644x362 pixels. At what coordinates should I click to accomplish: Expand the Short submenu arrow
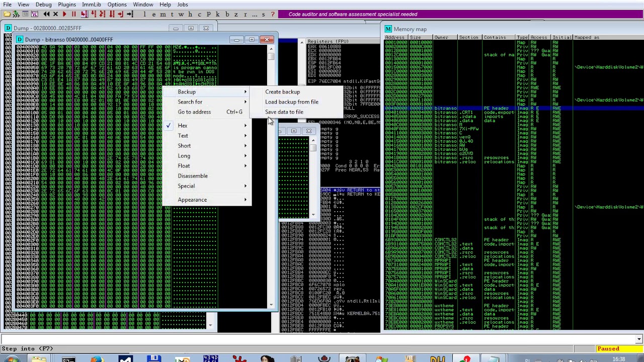[x=246, y=146]
